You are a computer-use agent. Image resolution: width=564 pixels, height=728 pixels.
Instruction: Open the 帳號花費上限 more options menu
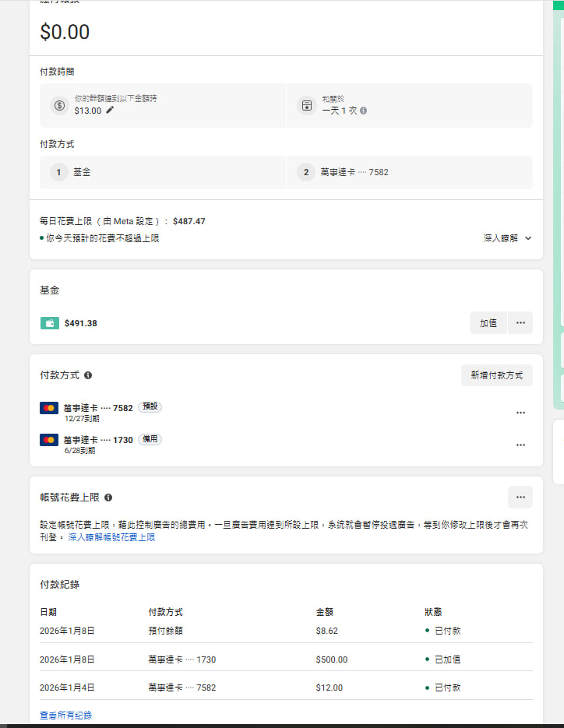pyautogui.click(x=520, y=497)
